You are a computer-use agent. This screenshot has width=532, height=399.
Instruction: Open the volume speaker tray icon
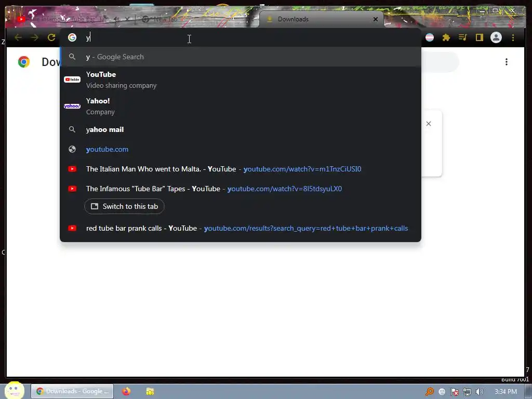tap(479, 392)
